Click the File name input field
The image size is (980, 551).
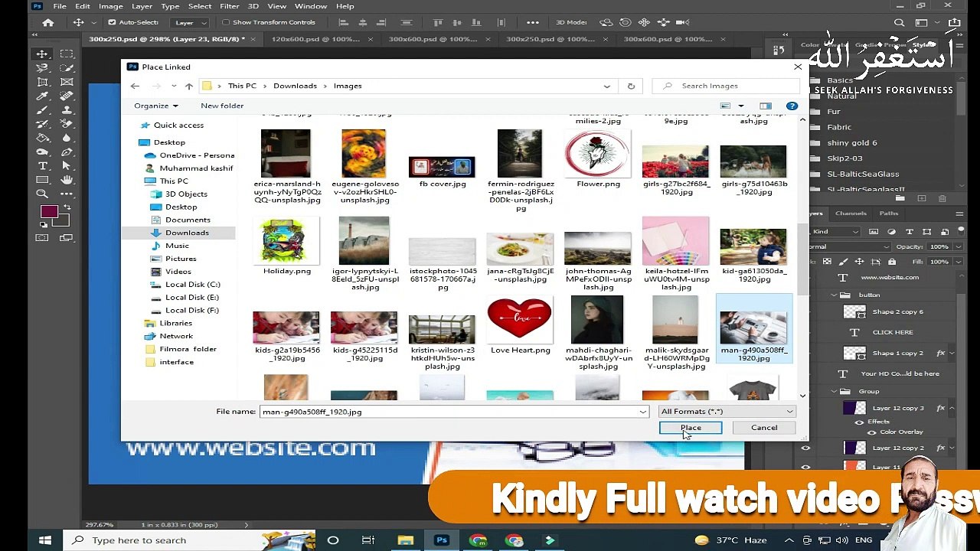tap(449, 412)
